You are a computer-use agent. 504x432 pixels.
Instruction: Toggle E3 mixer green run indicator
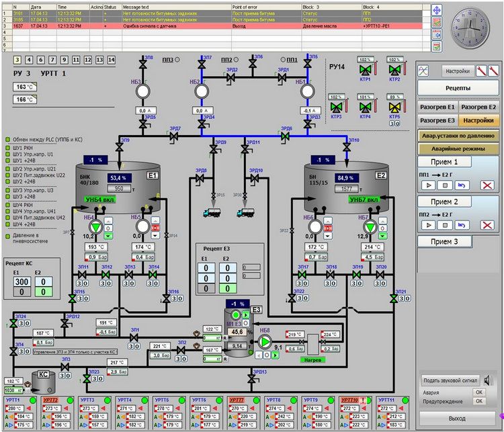click(237, 314)
